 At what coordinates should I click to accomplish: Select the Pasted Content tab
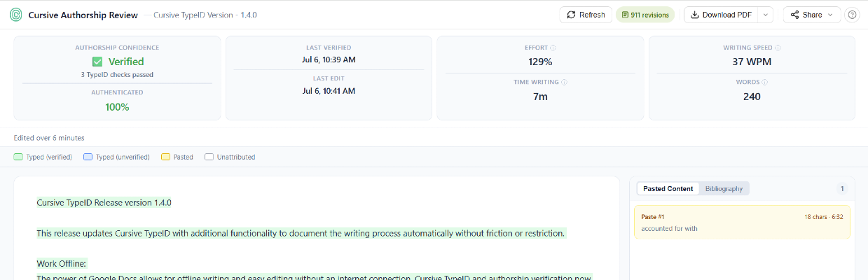[668, 189]
